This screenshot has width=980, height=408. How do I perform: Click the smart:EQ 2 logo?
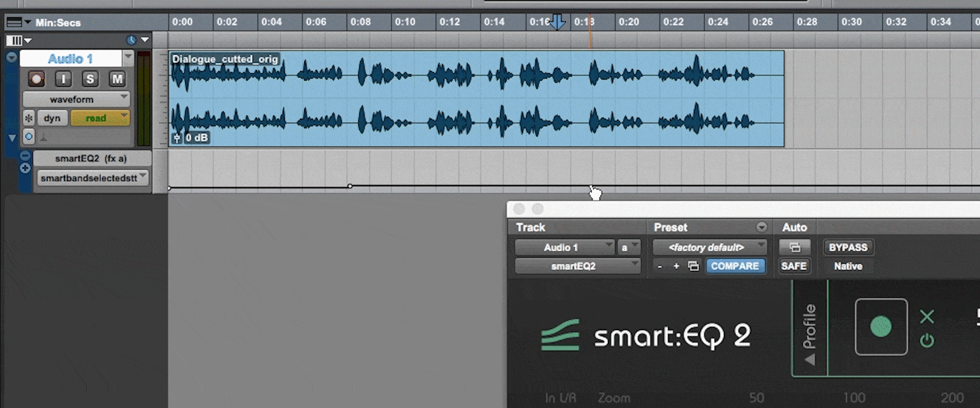click(646, 336)
